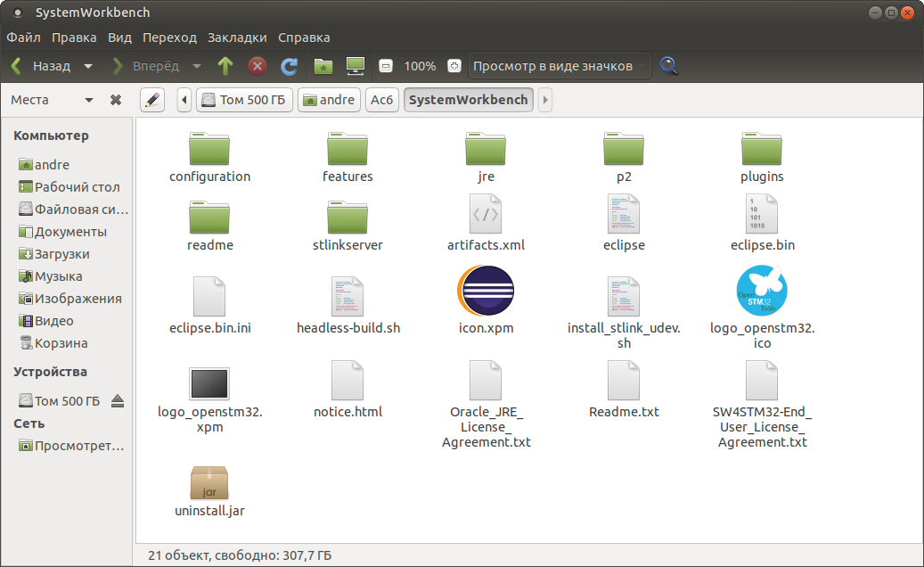Zoom in with the plus icon
Image resolution: width=924 pixels, height=567 pixels.
coord(454,66)
